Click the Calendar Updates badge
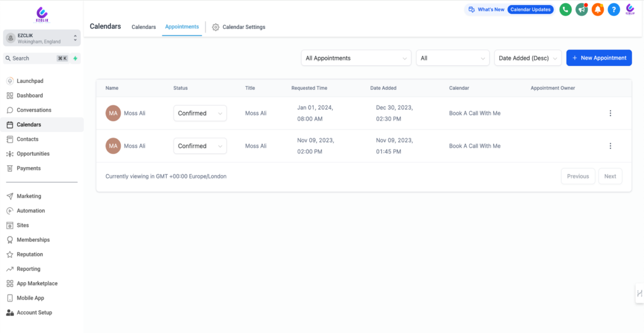 coord(530,9)
